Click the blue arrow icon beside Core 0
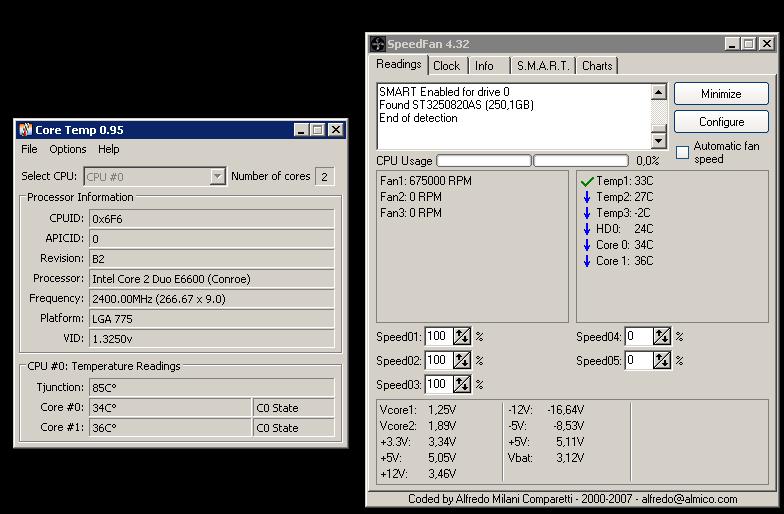The width and height of the screenshot is (784, 514). [x=587, y=245]
